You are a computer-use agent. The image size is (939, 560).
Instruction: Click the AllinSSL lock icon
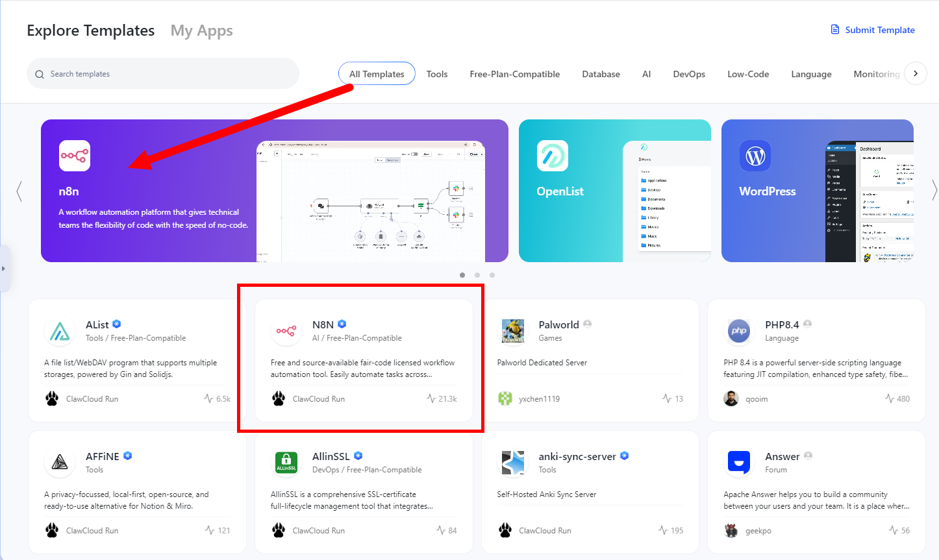pyautogui.click(x=286, y=463)
